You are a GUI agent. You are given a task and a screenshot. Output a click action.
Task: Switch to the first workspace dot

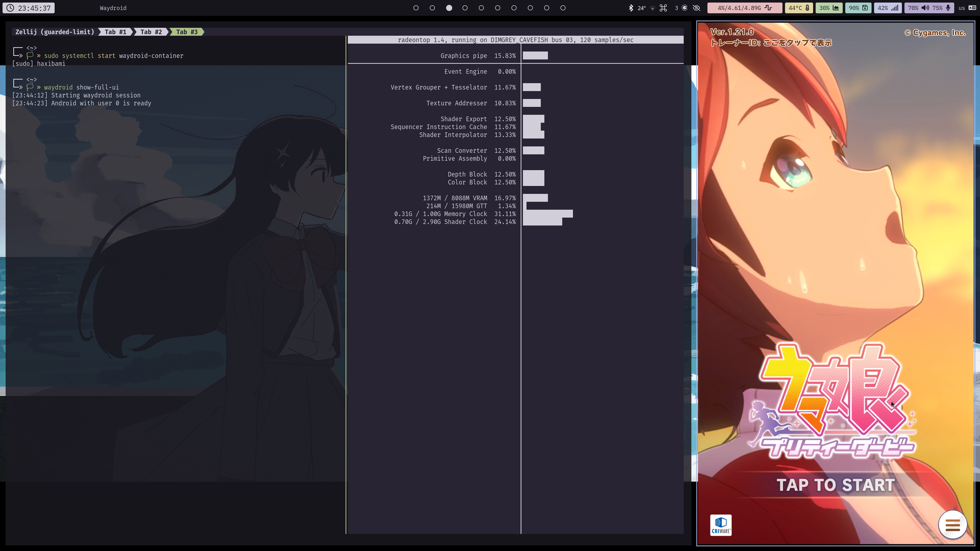pyautogui.click(x=416, y=8)
